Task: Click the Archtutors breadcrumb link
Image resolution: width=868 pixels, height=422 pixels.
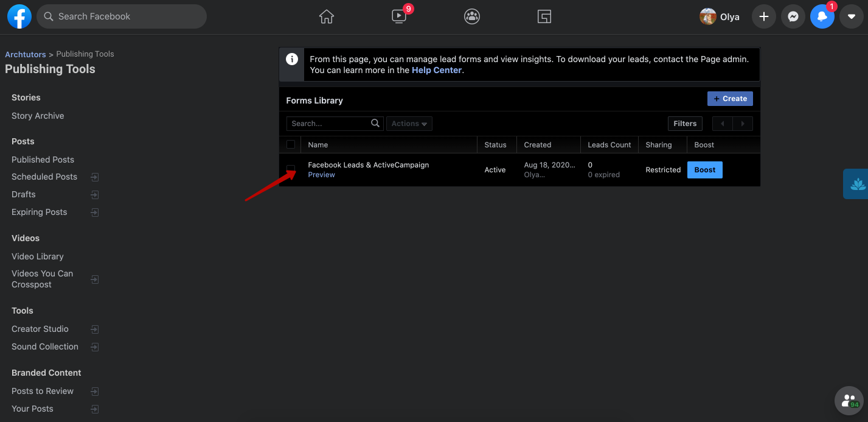Action: [x=26, y=54]
